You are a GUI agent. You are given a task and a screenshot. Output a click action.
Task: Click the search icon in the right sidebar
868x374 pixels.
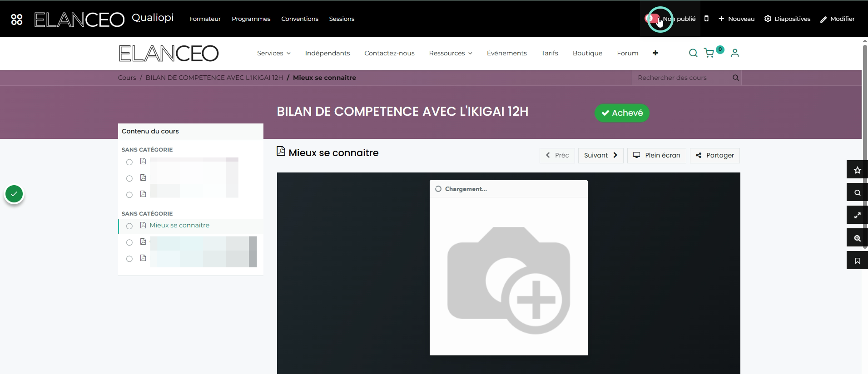coord(857,193)
